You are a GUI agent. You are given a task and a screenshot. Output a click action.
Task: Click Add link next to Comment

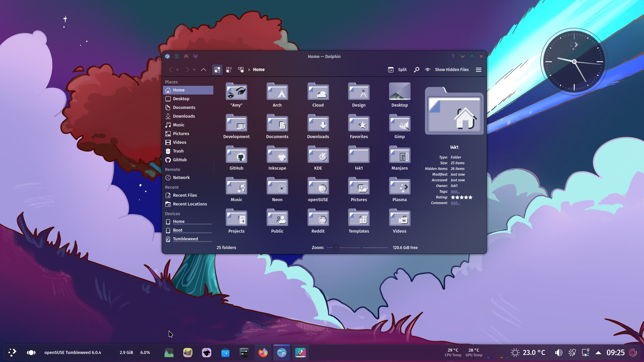455,203
